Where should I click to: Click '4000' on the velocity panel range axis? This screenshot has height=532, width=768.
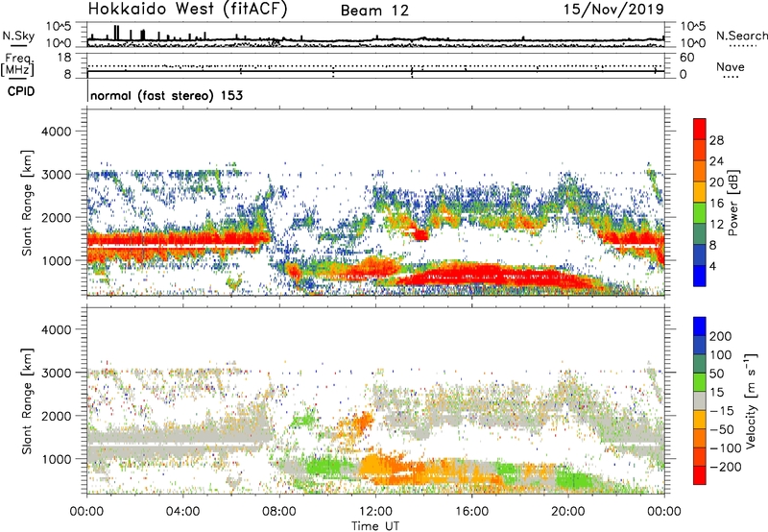point(56,329)
